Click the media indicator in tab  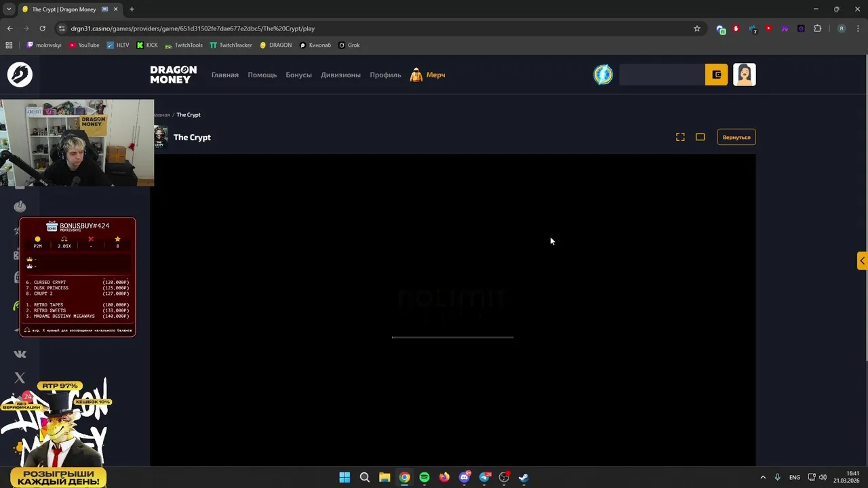[x=105, y=9]
